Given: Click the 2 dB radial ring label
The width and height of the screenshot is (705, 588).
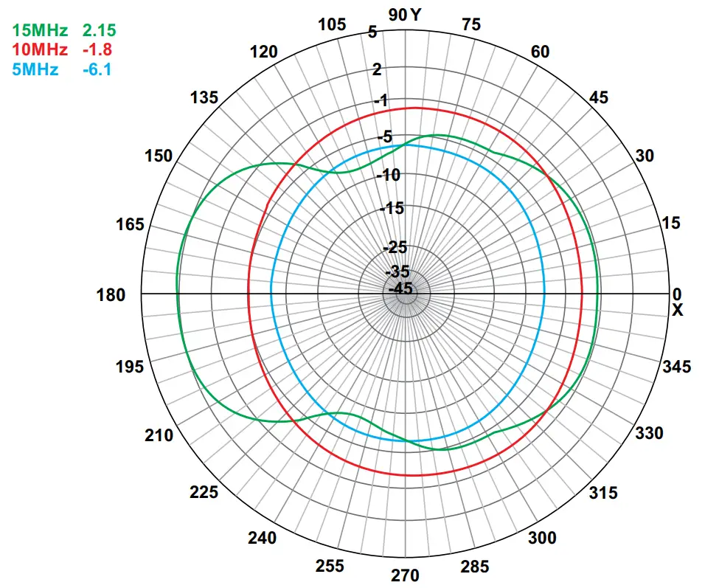Looking at the screenshot, I should pos(377,70).
